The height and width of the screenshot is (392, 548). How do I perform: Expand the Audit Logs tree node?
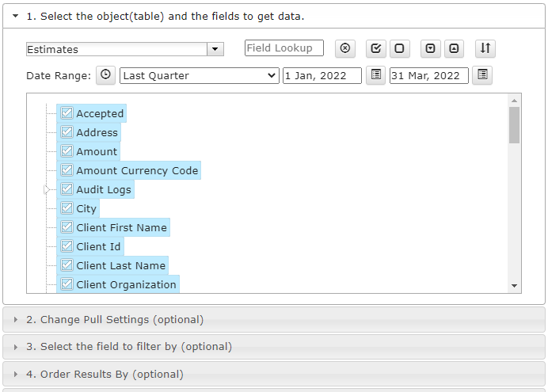pyautogui.click(x=47, y=190)
